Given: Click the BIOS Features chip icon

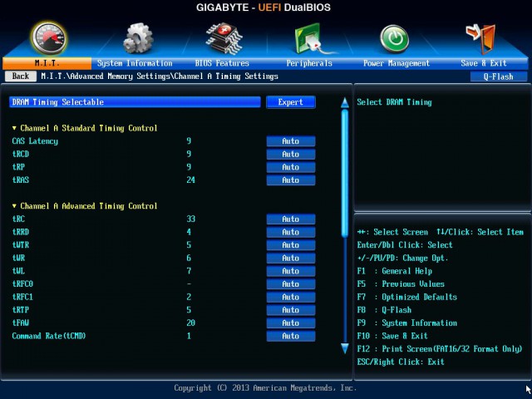Looking at the screenshot, I should [x=224, y=38].
